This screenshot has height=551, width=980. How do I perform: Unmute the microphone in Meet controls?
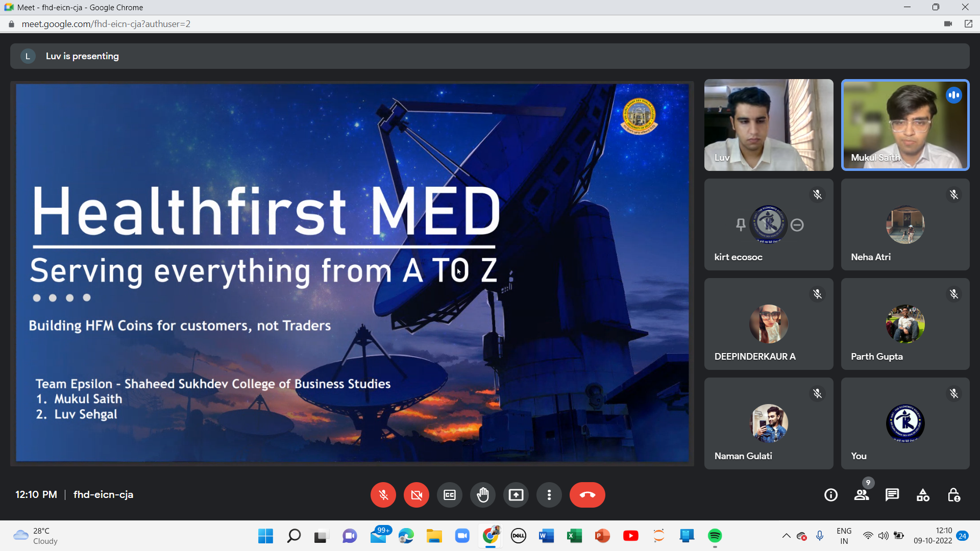pos(383,495)
